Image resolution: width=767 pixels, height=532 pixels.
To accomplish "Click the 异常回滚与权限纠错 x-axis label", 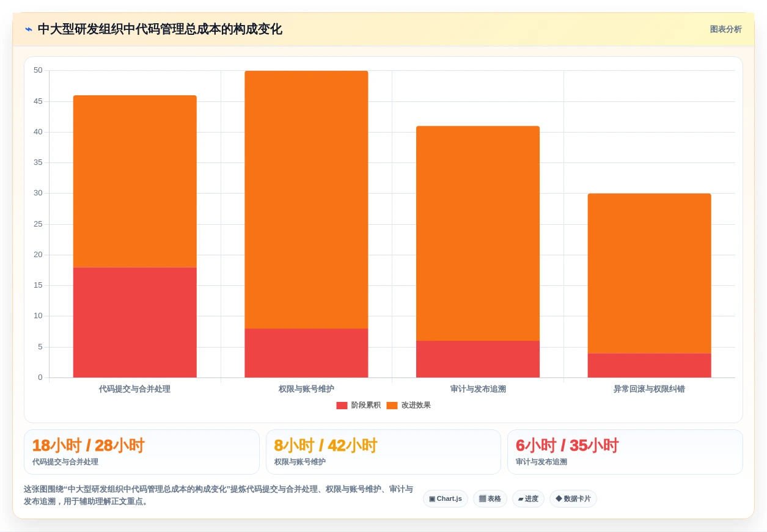I will point(649,388).
